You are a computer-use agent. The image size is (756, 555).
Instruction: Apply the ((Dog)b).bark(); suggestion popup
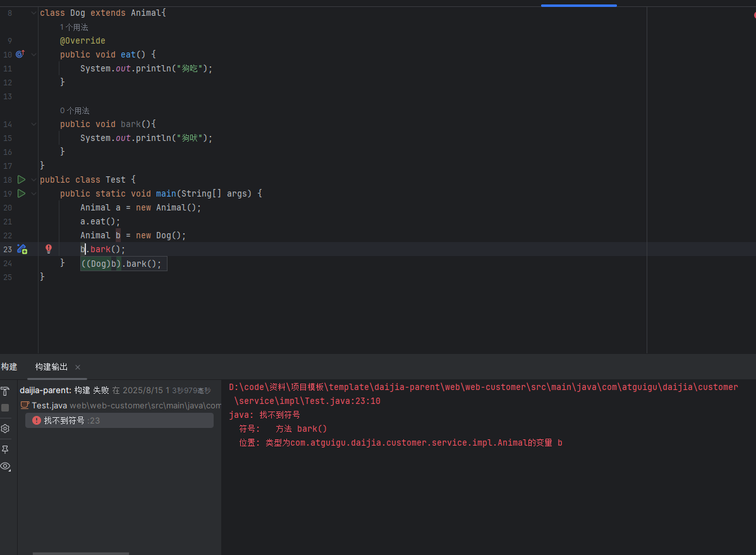(123, 264)
